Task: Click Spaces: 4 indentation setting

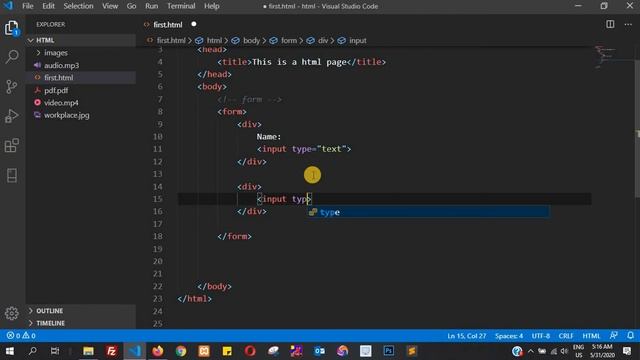Action: click(509, 336)
